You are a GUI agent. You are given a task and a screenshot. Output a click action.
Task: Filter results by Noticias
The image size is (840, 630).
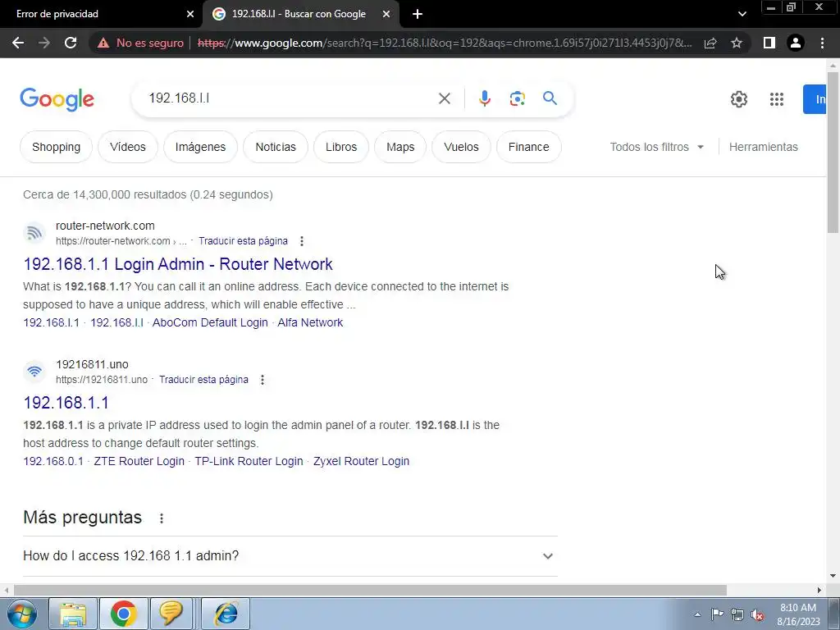(x=276, y=147)
